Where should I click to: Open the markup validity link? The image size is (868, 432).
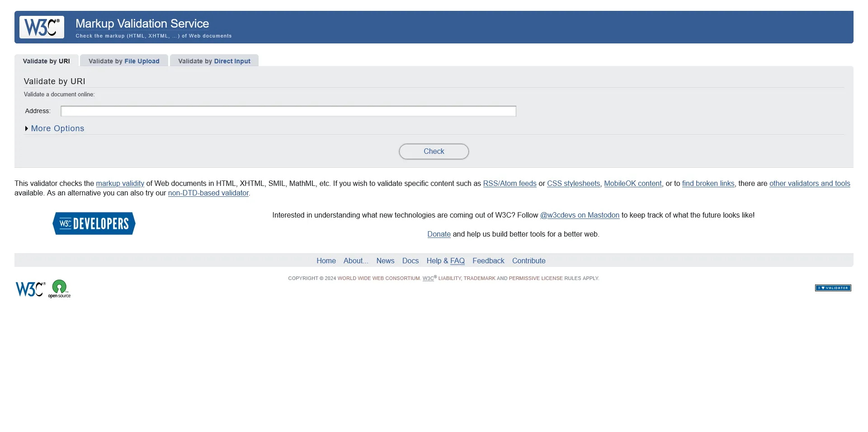click(120, 184)
